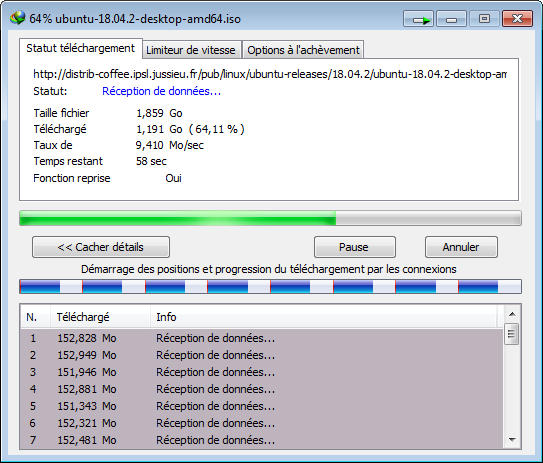The image size is (543, 463).
Task: Click the scroll up arrow of connections list
Action: [x=512, y=314]
